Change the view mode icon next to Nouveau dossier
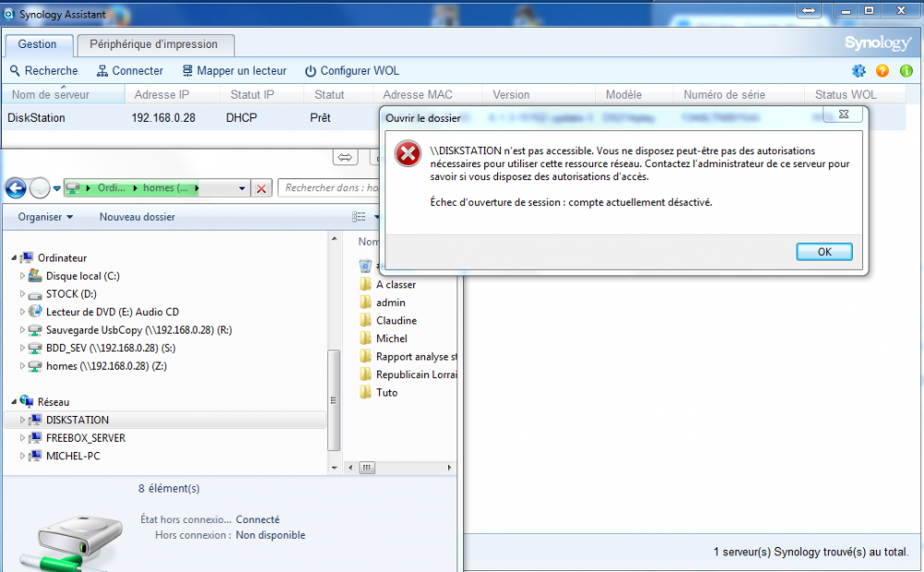This screenshot has width=924, height=572. pos(359,217)
